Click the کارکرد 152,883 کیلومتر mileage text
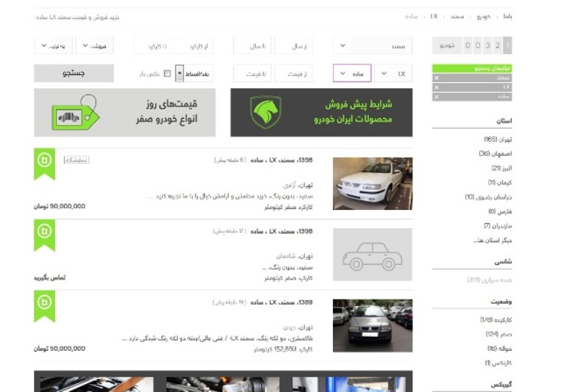This screenshot has height=392, width=588. click(283, 349)
